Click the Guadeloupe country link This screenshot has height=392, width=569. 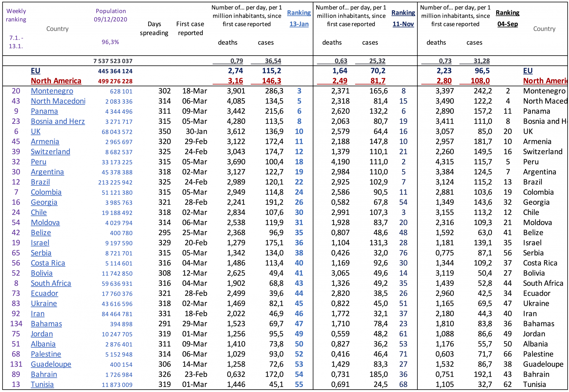(x=51, y=364)
